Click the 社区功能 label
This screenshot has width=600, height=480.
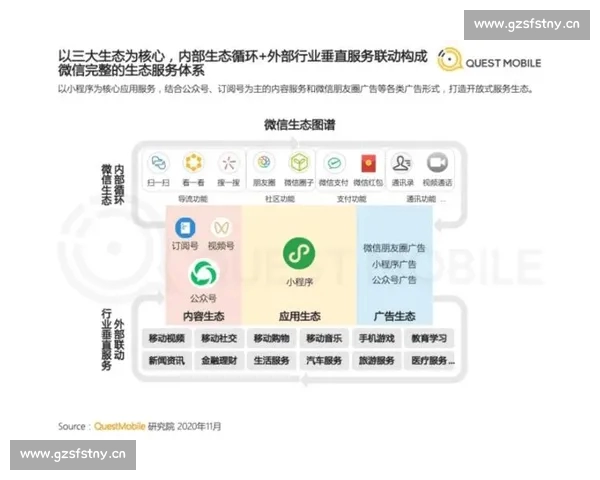point(280,199)
